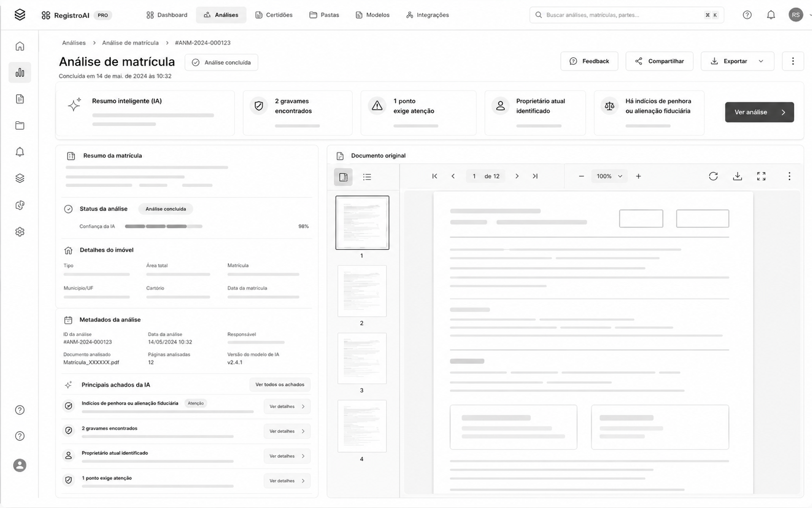
Task: Click Ver todos os achados
Action: point(280,385)
